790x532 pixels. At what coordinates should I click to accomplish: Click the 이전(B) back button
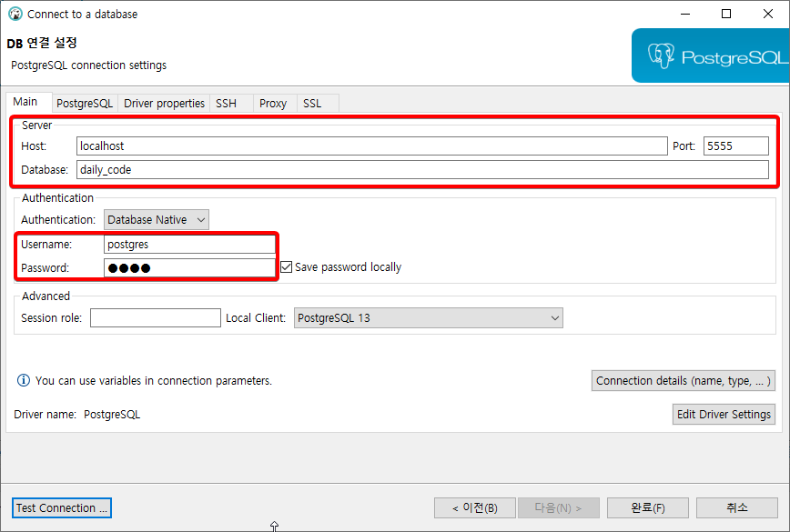point(474,507)
